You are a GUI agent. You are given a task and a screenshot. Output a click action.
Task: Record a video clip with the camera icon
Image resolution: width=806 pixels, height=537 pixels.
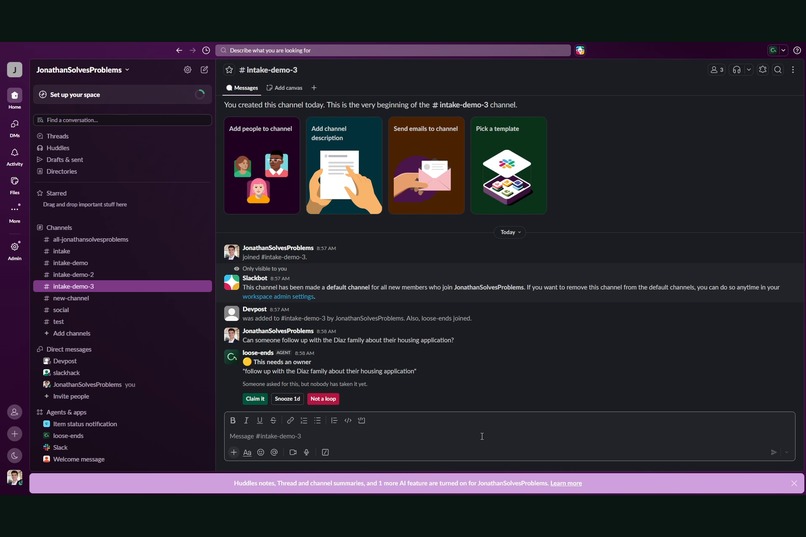[x=293, y=452]
